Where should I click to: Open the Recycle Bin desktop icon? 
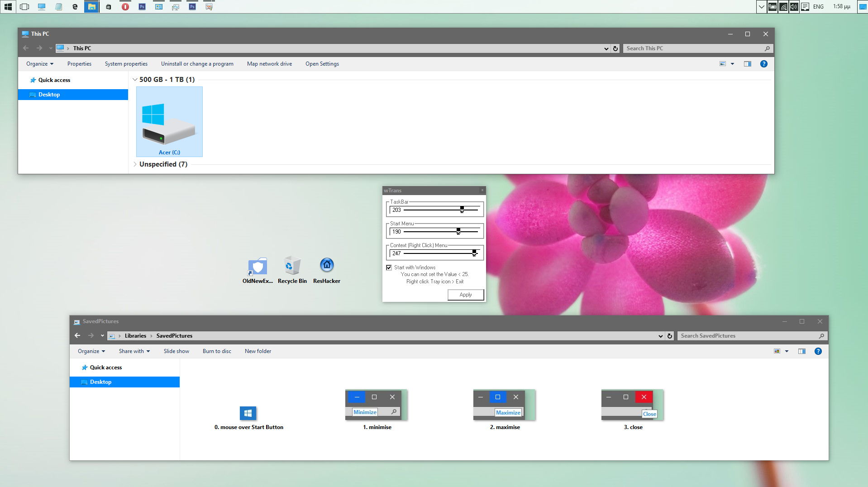[x=292, y=266]
